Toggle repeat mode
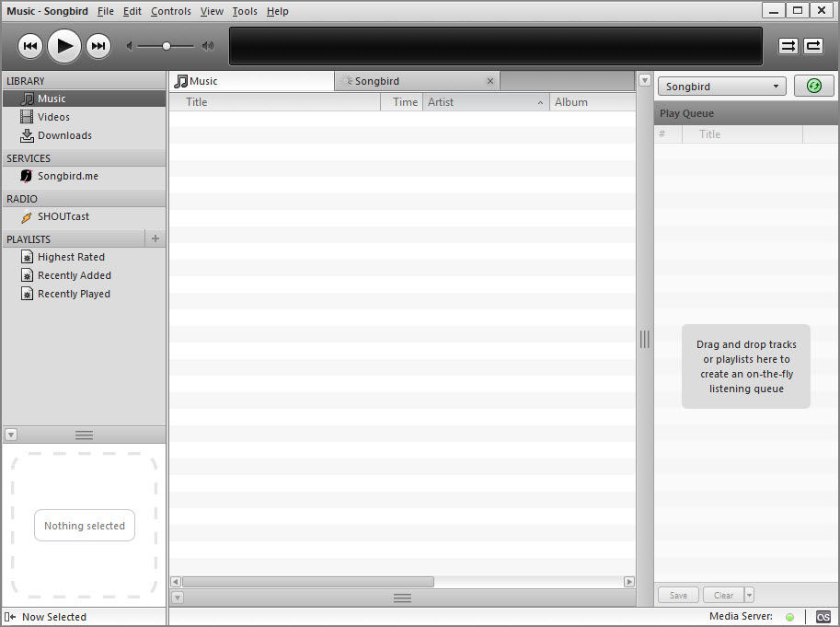 812,46
